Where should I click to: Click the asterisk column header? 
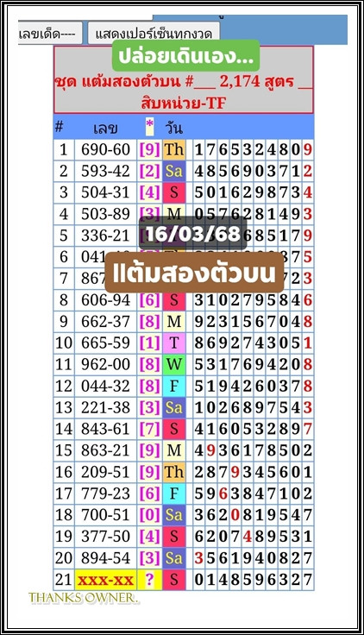pyautogui.click(x=150, y=128)
